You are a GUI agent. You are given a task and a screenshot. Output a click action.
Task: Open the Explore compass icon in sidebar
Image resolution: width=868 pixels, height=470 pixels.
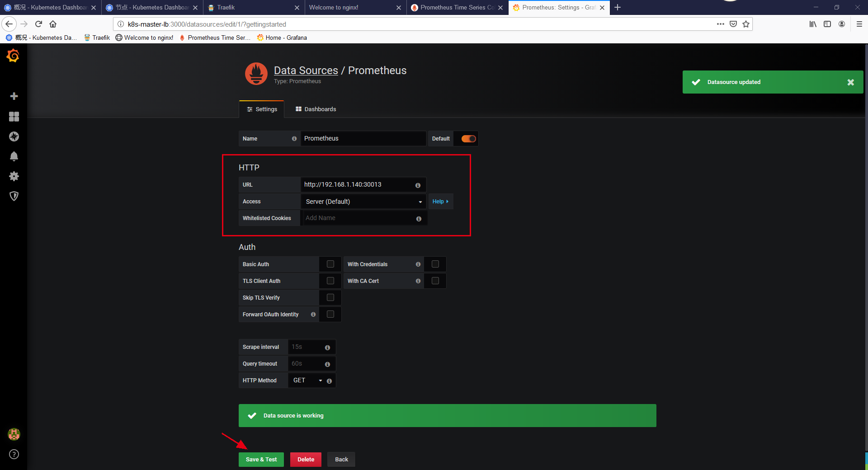pyautogui.click(x=14, y=136)
